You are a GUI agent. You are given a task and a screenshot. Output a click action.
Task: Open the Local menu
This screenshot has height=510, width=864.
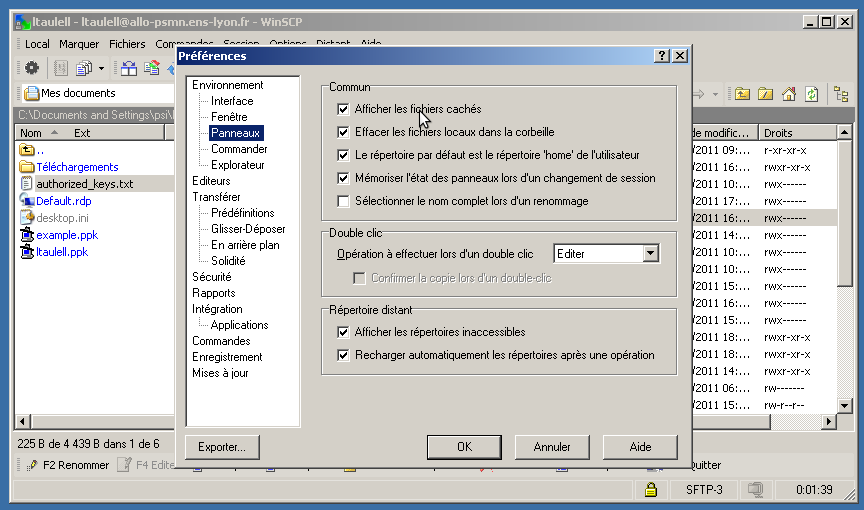(x=37, y=44)
